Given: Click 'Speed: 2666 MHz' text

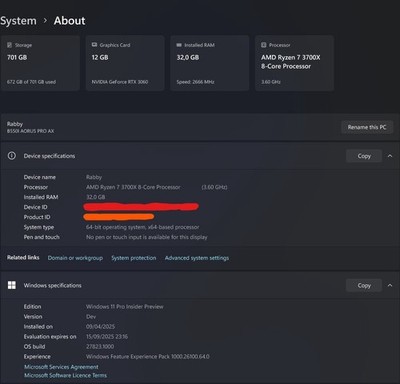Looking at the screenshot, I should point(195,82).
